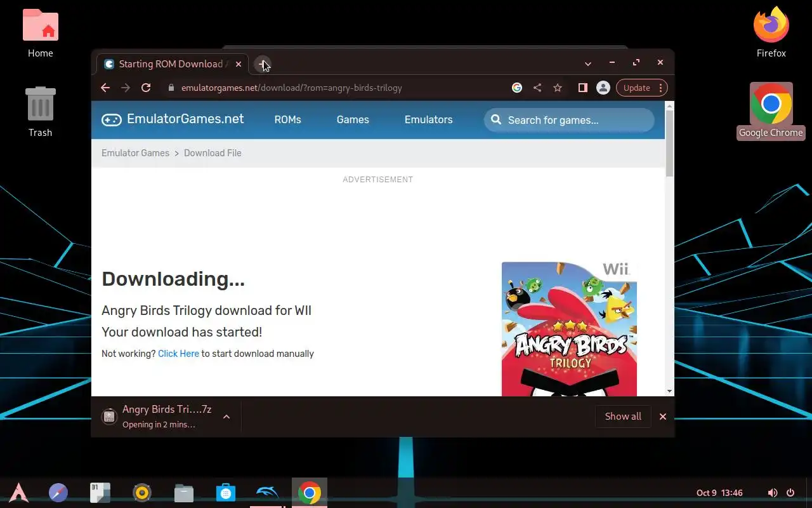Go to Emulator Games breadcrumb
Viewport: 812px width, 508px height.
tap(135, 153)
